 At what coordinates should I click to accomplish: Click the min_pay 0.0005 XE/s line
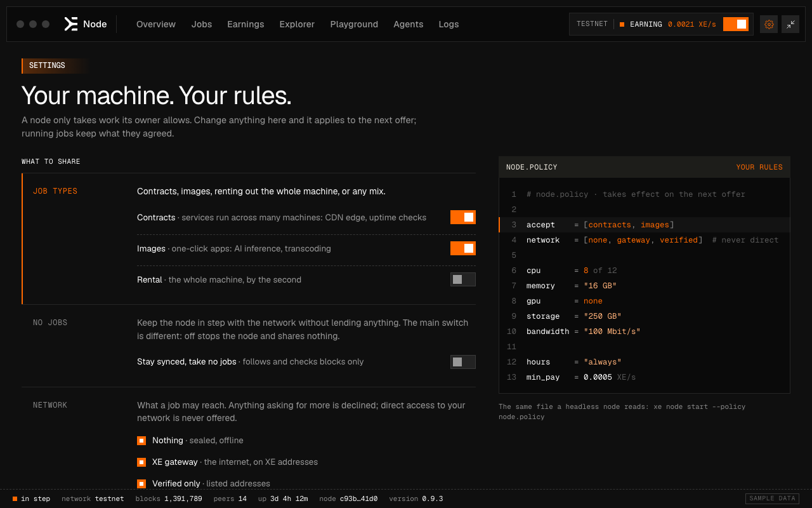tap(645, 377)
